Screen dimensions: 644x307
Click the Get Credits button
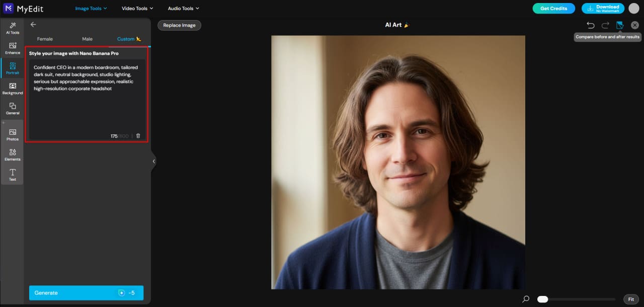click(553, 8)
